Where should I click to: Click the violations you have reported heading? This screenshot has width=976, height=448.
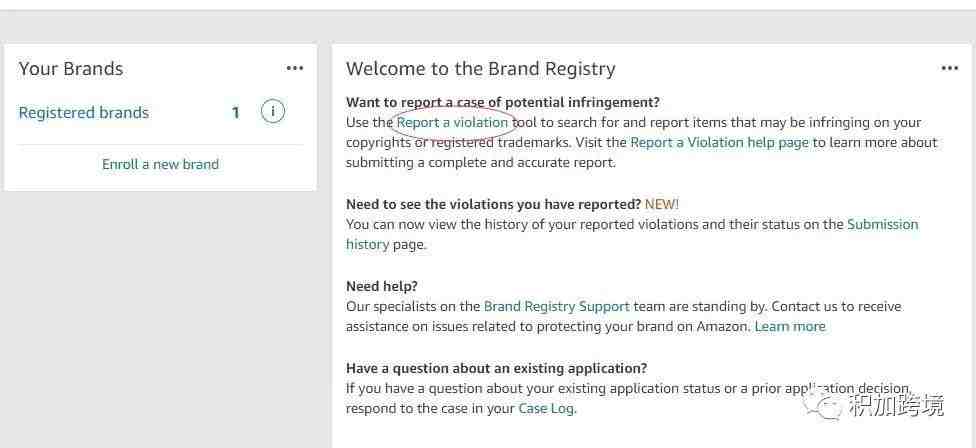(494, 204)
